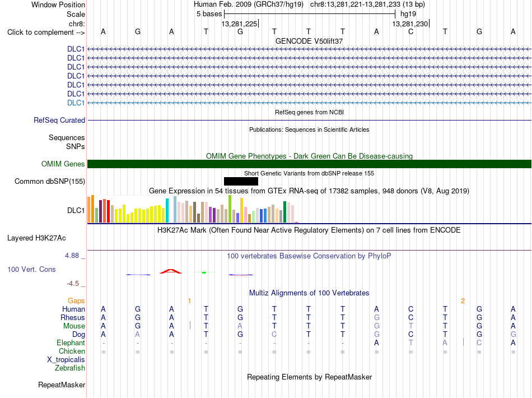Click the orange insertion bar in Elephant row
The image size is (532, 398).
[463, 342]
